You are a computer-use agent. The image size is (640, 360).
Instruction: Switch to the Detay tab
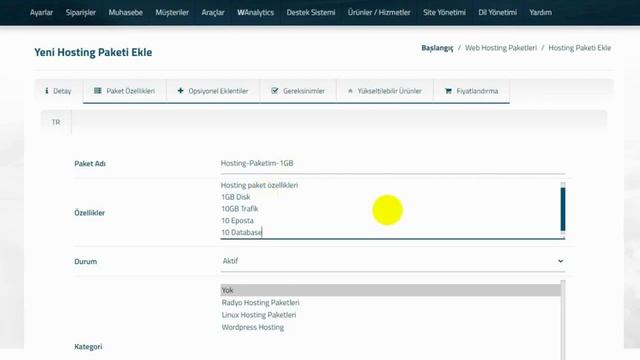(x=58, y=91)
